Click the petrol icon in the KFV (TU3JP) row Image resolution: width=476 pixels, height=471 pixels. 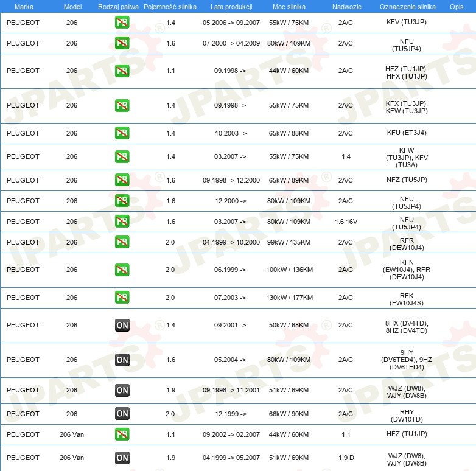click(x=122, y=23)
